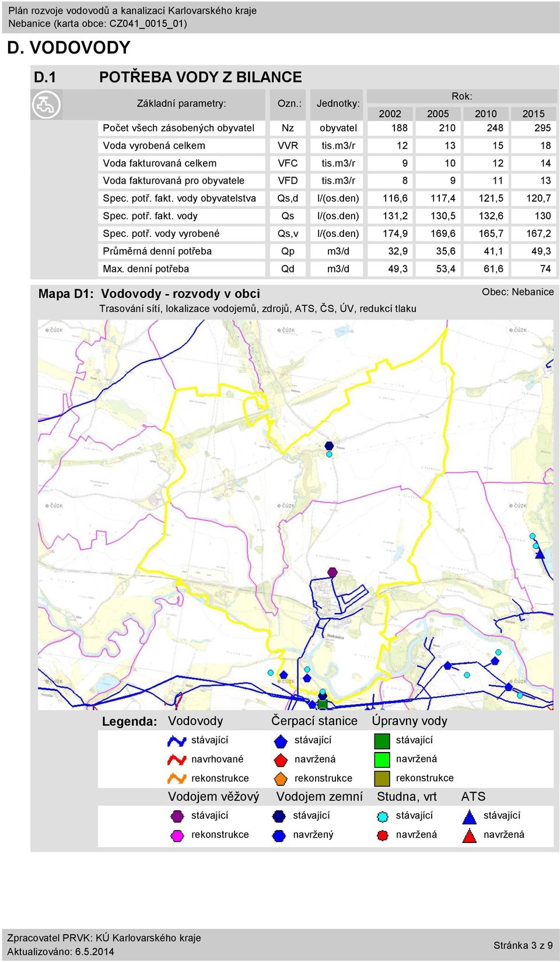Click the 'Qs,d' symbol cell
Image resolution: width=560 pixels, height=962 pixels.
pyautogui.click(x=288, y=198)
